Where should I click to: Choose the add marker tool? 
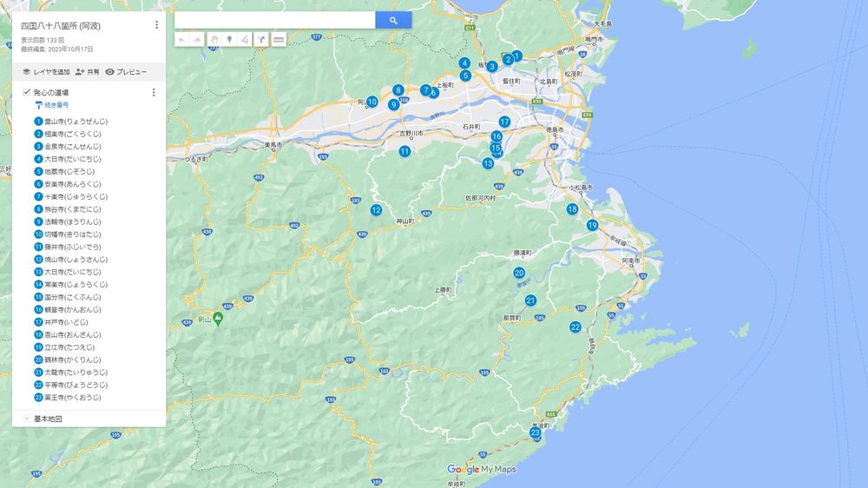tap(229, 39)
